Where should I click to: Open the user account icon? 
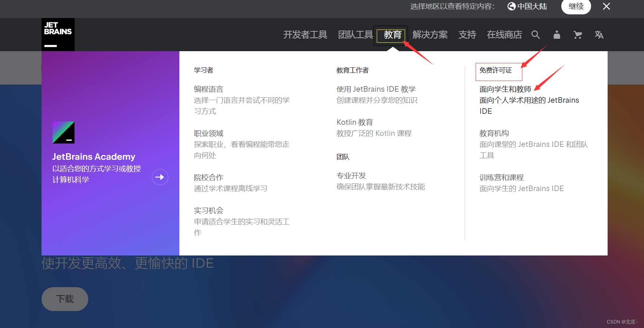[557, 35]
